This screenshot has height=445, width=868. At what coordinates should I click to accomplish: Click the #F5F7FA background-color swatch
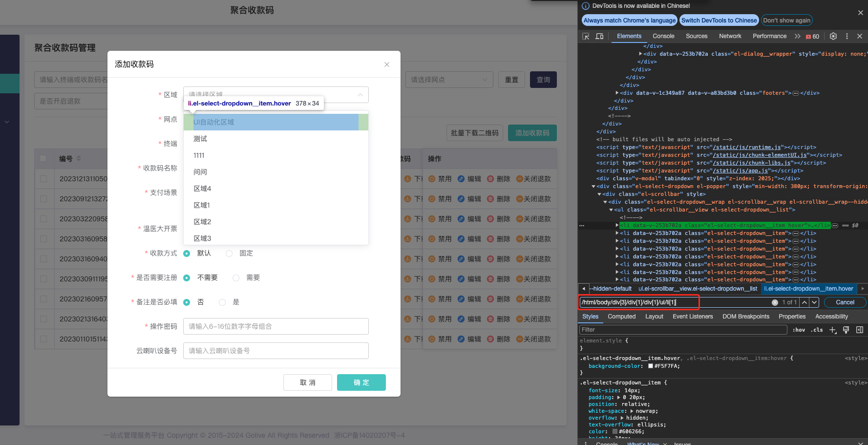651,366
